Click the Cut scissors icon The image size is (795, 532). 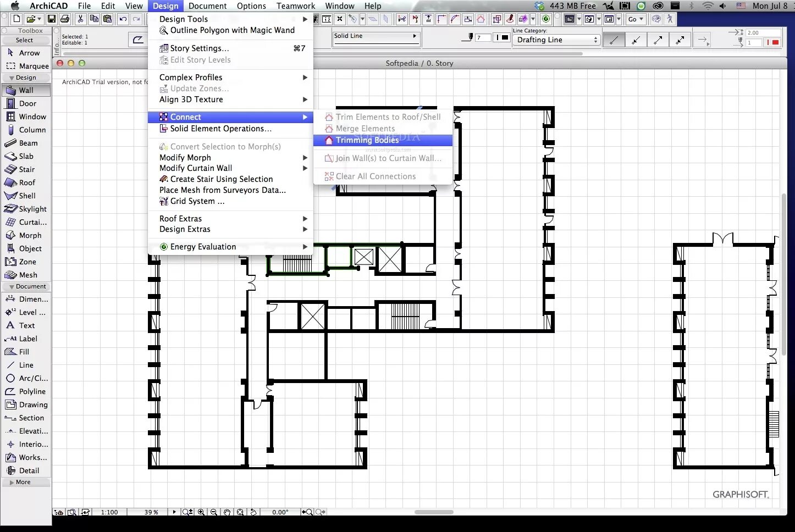(80, 19)
